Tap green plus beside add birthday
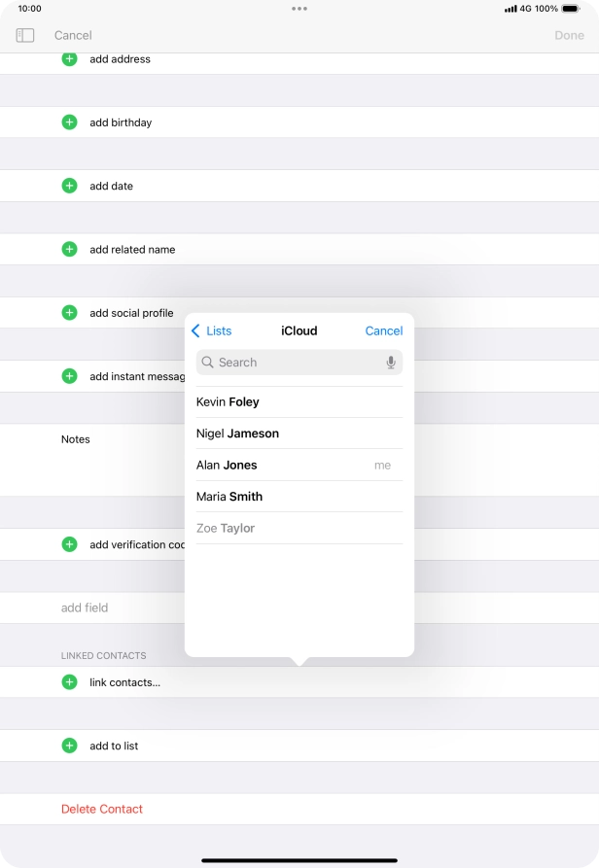 (69, 122)
